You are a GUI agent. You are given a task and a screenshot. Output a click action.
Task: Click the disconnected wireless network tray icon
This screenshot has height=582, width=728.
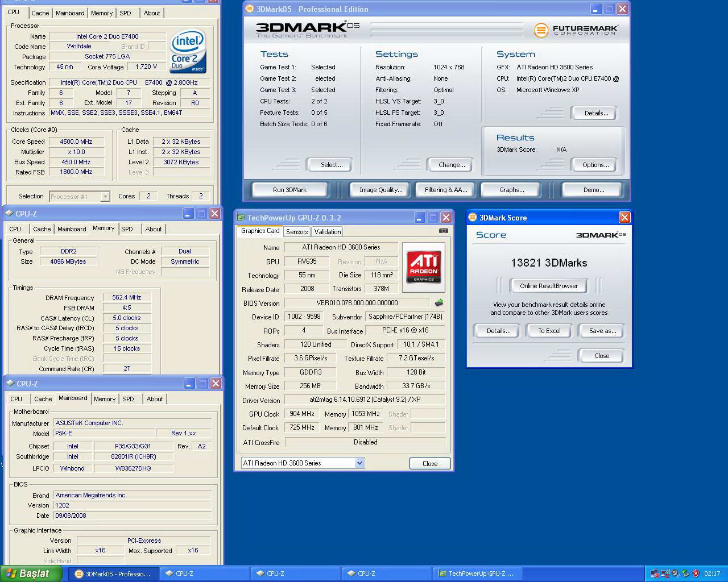(665, 573)
